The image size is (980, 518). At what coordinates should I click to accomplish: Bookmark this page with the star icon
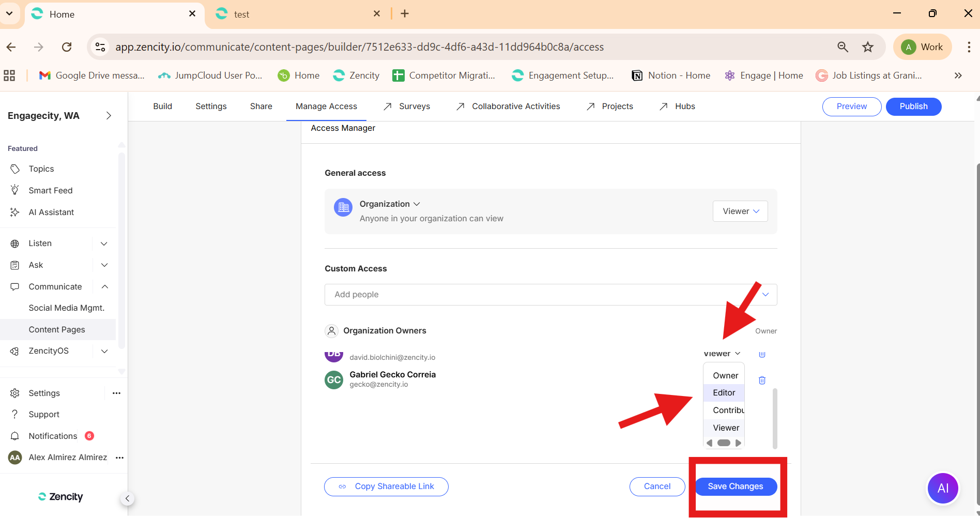[x=868, y=47]
